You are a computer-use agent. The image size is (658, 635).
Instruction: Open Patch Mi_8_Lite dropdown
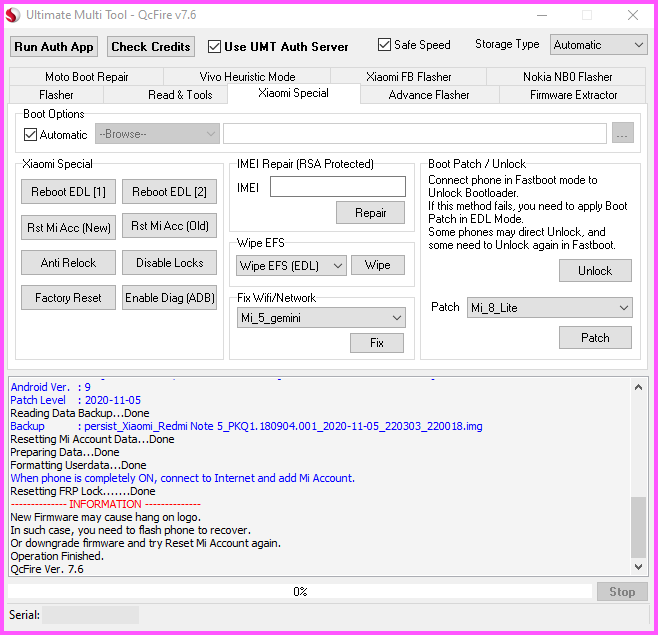pos(549,308)
